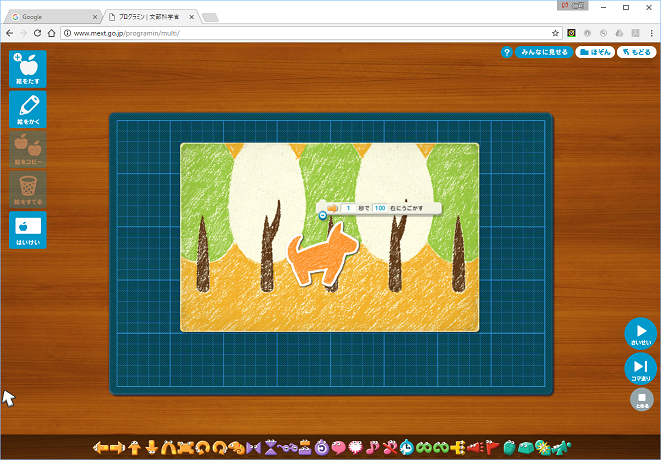Click the greyed 絵をコピー copy picture button
This screenshot has height=460, width=661.
(28, 149)
